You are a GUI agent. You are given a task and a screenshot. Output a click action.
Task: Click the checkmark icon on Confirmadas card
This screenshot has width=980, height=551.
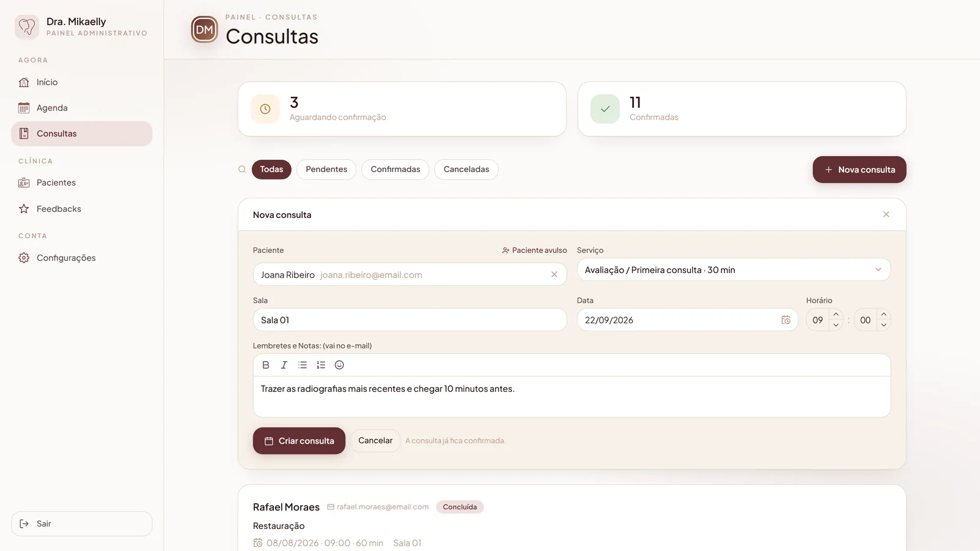pos(605,109)
